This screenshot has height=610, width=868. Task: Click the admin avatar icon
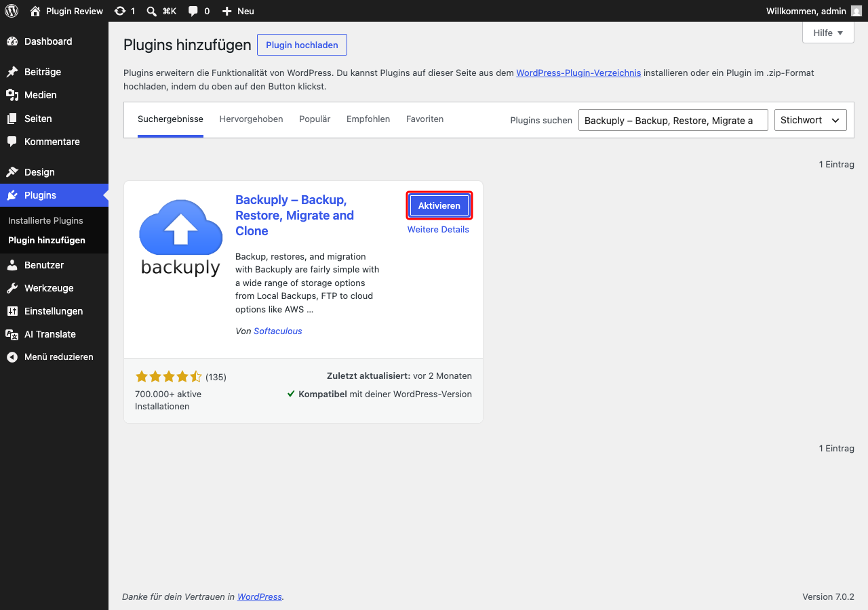[856, 11]
